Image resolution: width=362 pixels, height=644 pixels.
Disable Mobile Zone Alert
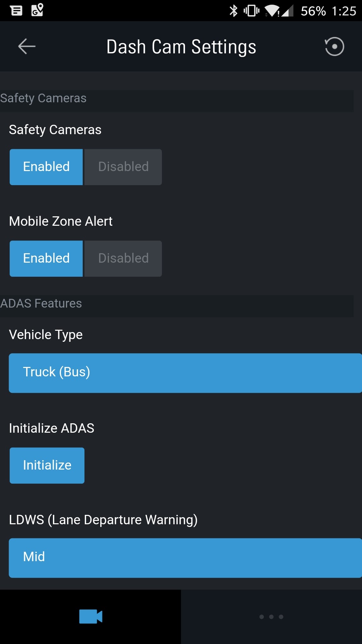click(123, 259)
